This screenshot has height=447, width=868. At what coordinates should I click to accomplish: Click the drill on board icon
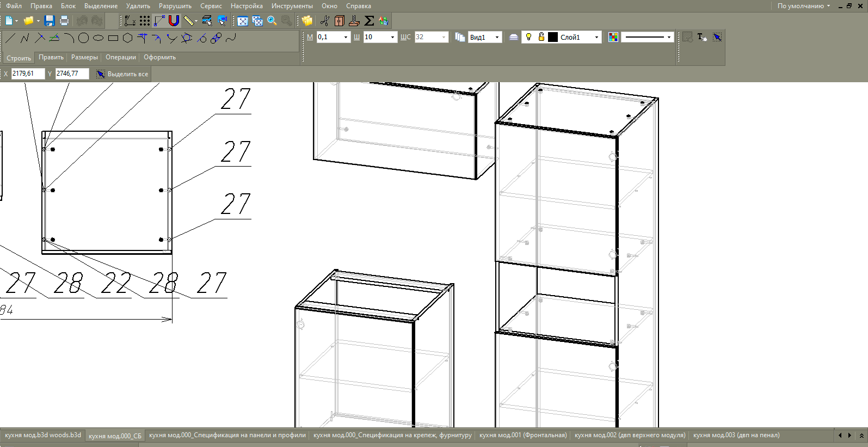[x=354, y=21]
